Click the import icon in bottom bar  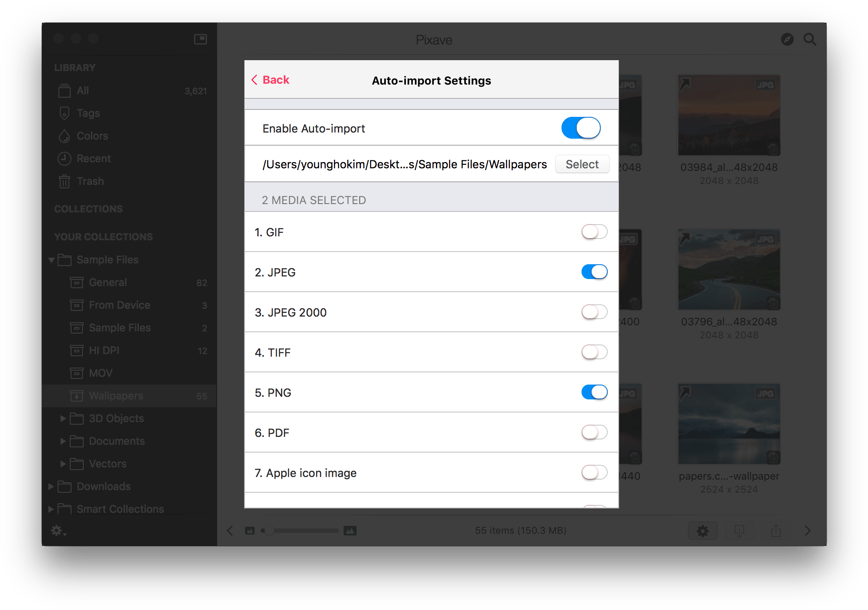(739, 531)
